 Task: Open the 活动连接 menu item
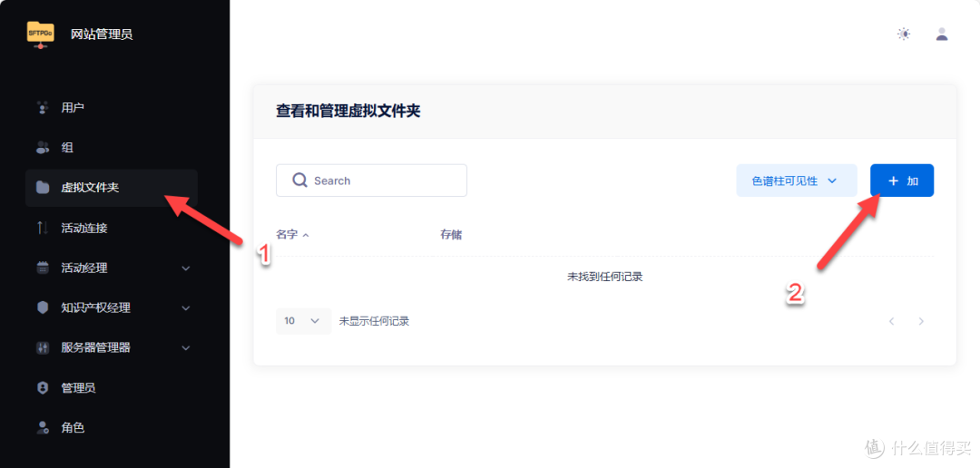coord(112,228)
